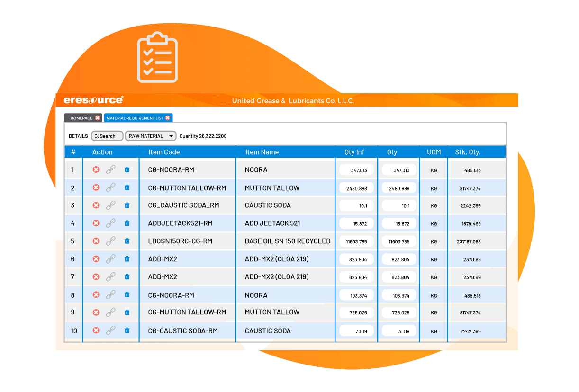Close the Material Requirement List tab
Viewport: 579px width, 392px height.
(x=168, y=118)
